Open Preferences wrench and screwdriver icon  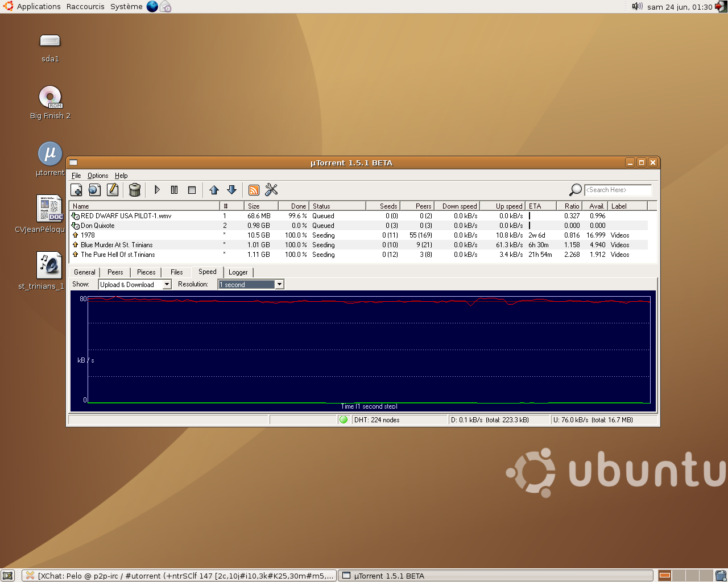click(x=271, y=190)
